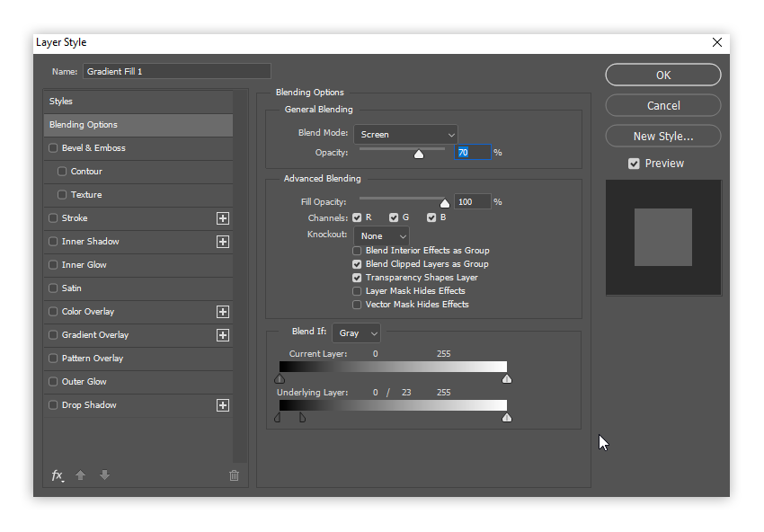The width and height of the screenshot is (764, 532).
Task: Enable the Color Overlay checkbox
Action: coord(53,311)
